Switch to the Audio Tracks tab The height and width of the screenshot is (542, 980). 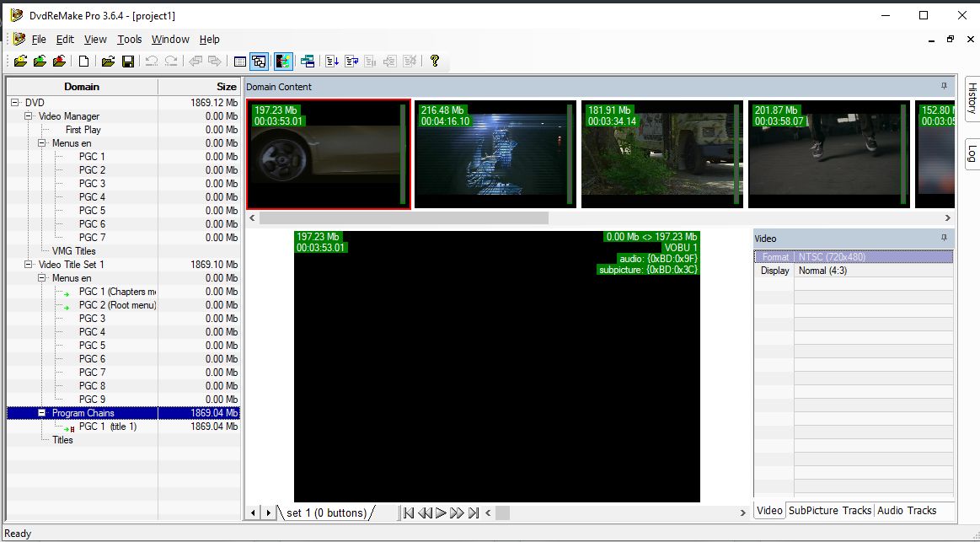pos(907,510)
